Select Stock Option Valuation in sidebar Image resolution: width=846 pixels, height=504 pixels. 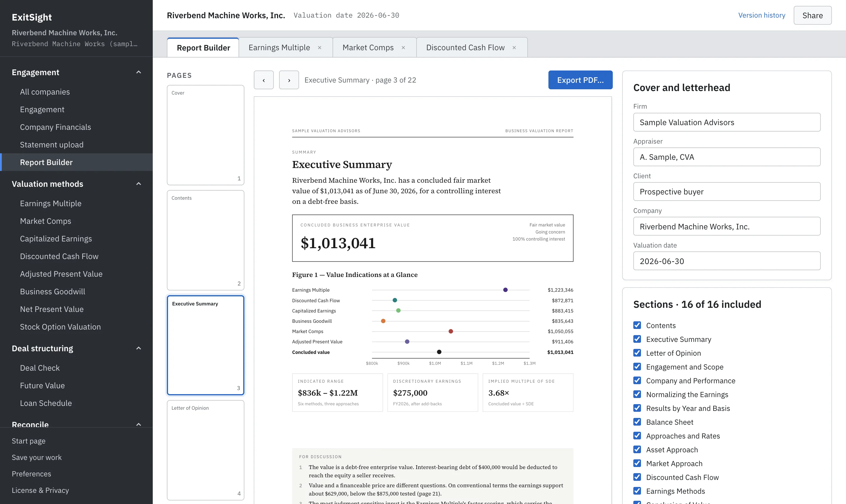click(76, 327)
